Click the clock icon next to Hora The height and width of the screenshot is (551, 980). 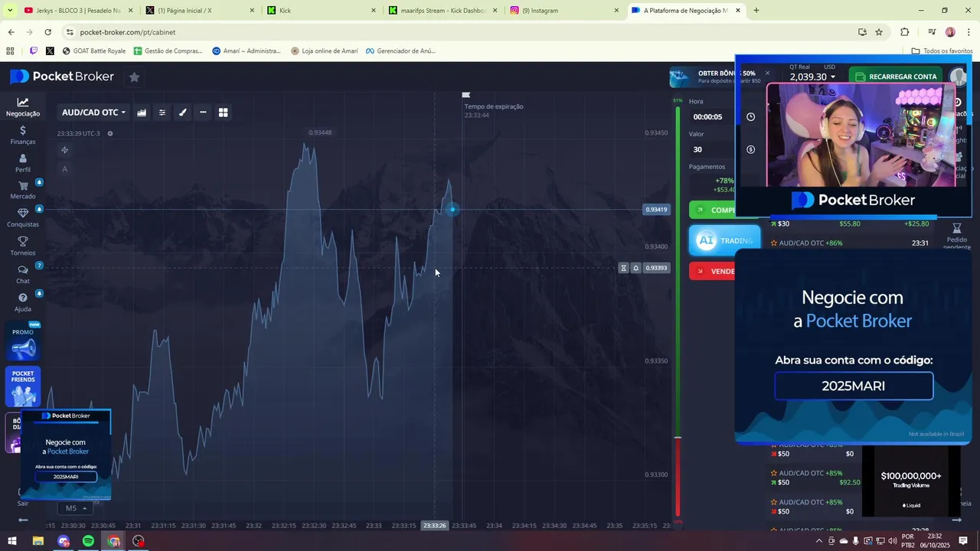[x=751, y=117]
